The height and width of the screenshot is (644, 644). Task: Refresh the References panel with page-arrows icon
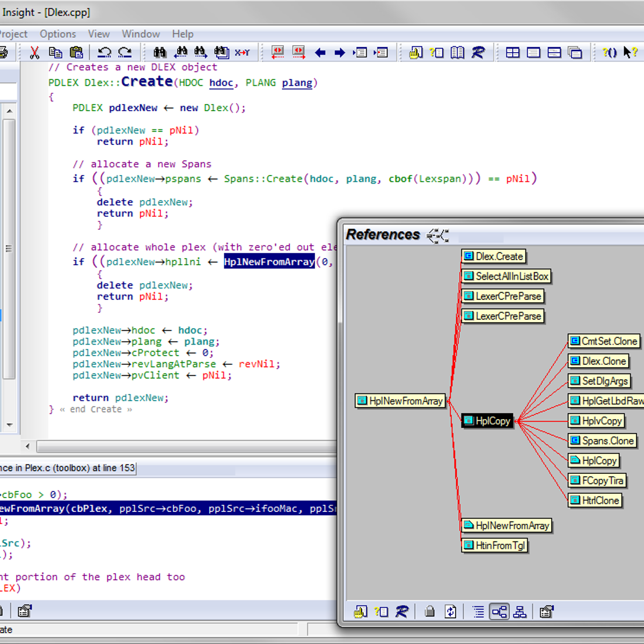(451, 611)
